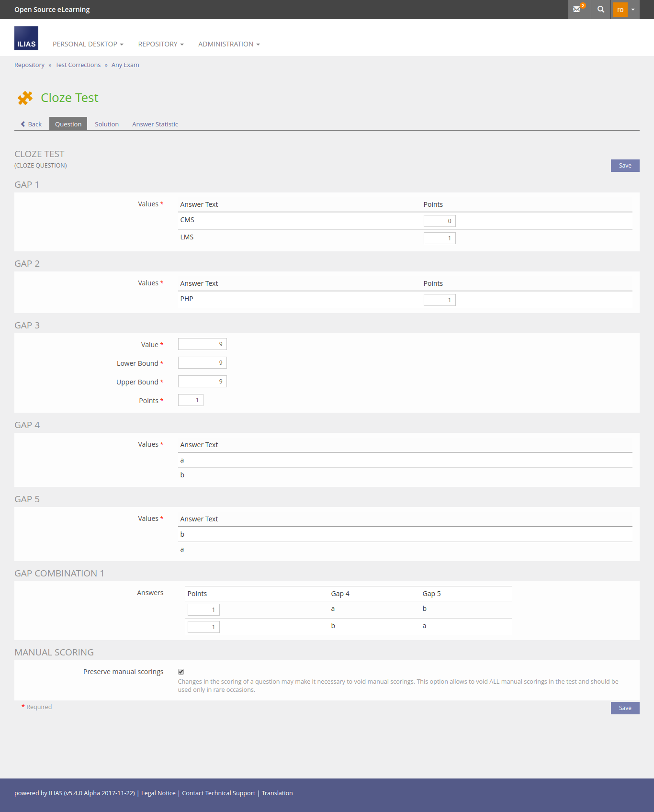Open the Administration dropdown menu
Image resolution: width=654 pixels, height=812 pixels.
tap(228, 44)
